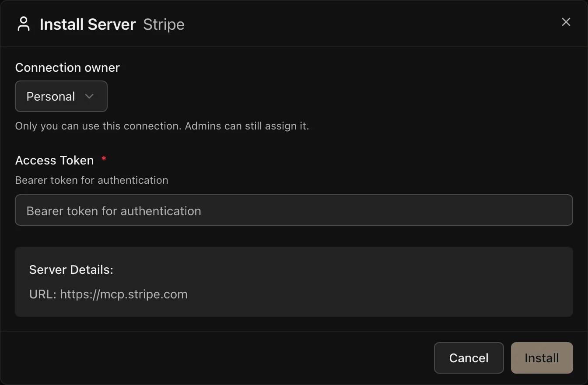
Task: Click the "Access Token" label
Action: 55,160
